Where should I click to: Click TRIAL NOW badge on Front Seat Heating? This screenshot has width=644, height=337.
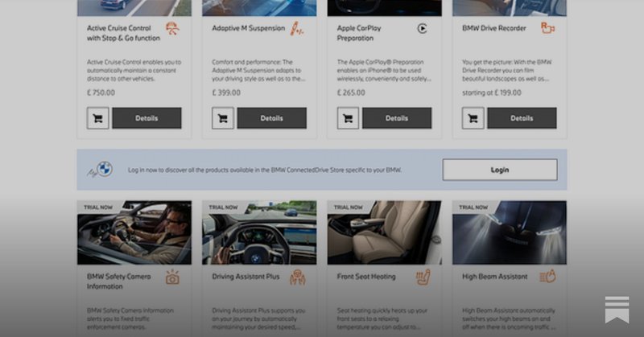349,208
